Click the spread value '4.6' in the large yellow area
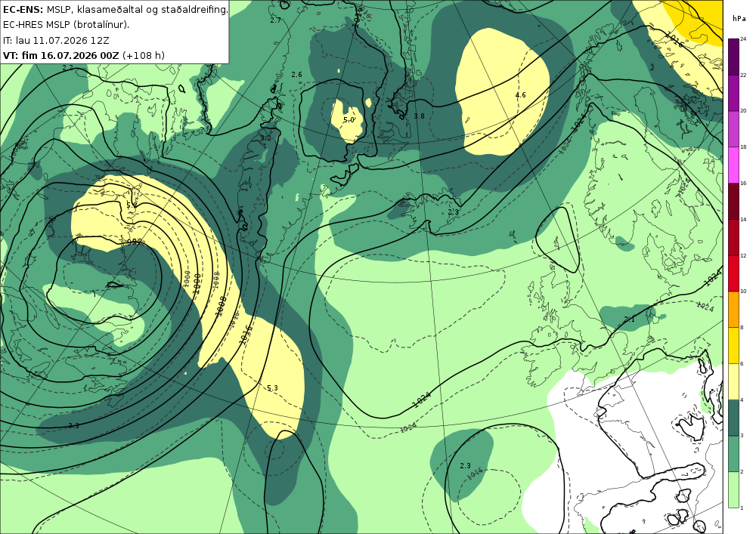Screen dimensions: 756x534 [x=521, y=95]
